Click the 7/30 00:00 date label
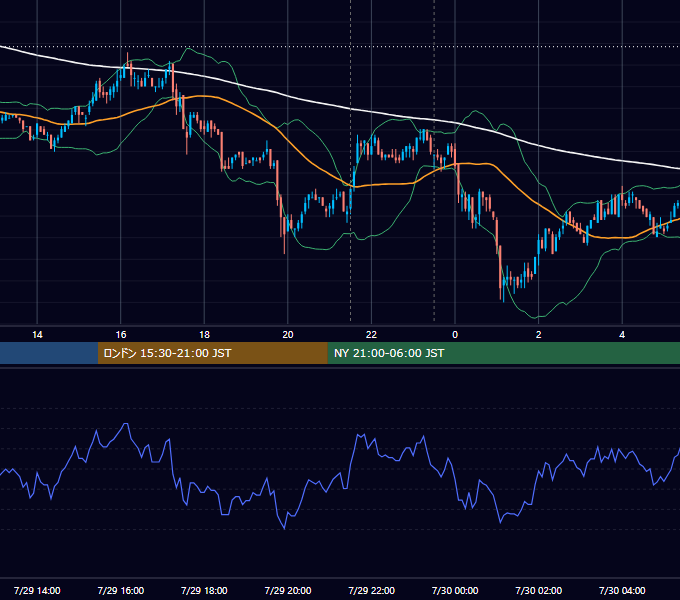680x600 pixels. pos(455,590)
